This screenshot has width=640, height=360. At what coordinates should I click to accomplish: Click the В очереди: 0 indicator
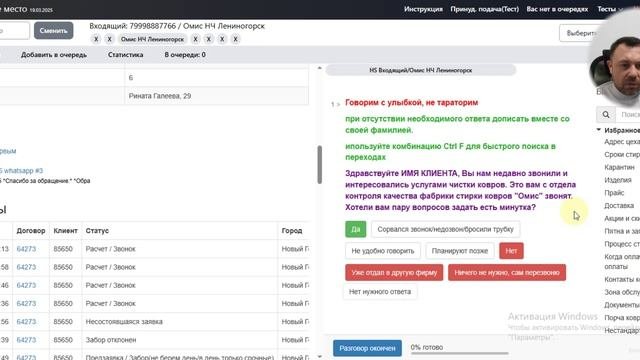185,55
